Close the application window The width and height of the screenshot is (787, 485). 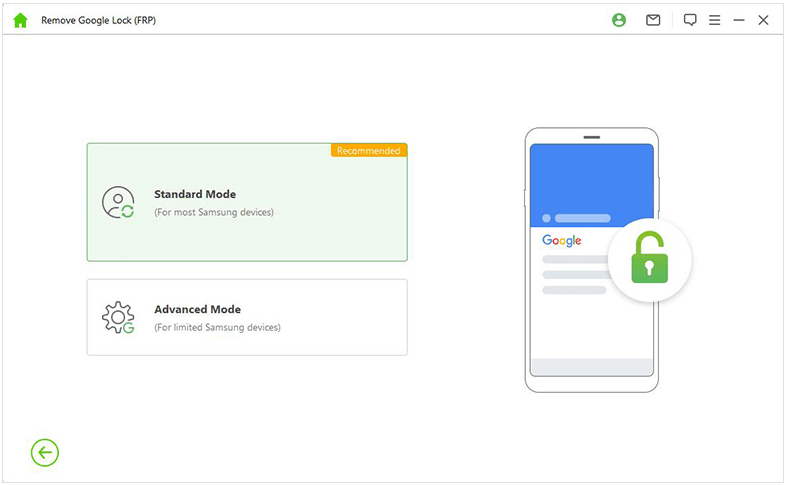[x=763, y=20]
